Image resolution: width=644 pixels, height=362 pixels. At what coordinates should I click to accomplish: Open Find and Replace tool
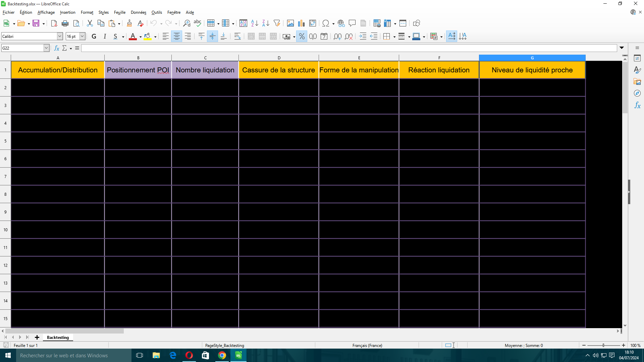tap(186, 23)
